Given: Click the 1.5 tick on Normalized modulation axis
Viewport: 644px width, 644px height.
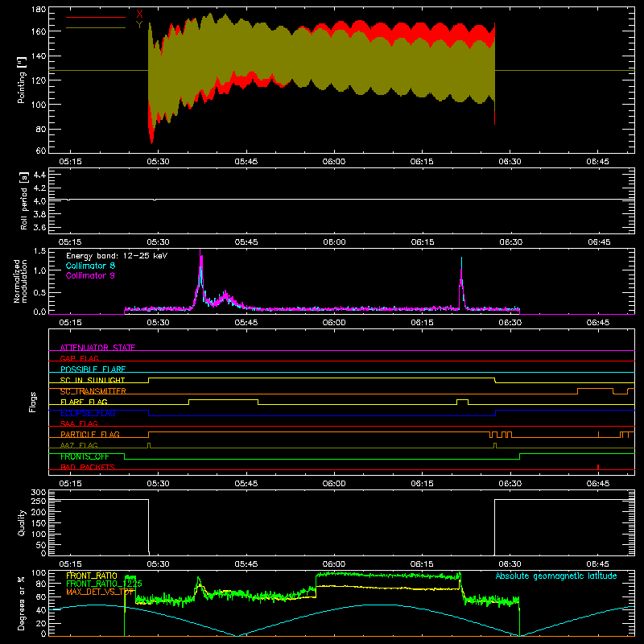Looking at the screenshot, I should pos(40,250).
